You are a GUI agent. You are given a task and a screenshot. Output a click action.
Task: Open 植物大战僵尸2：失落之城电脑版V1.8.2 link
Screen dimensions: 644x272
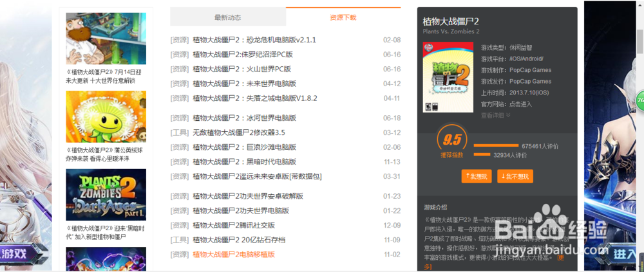click(254, 98)
